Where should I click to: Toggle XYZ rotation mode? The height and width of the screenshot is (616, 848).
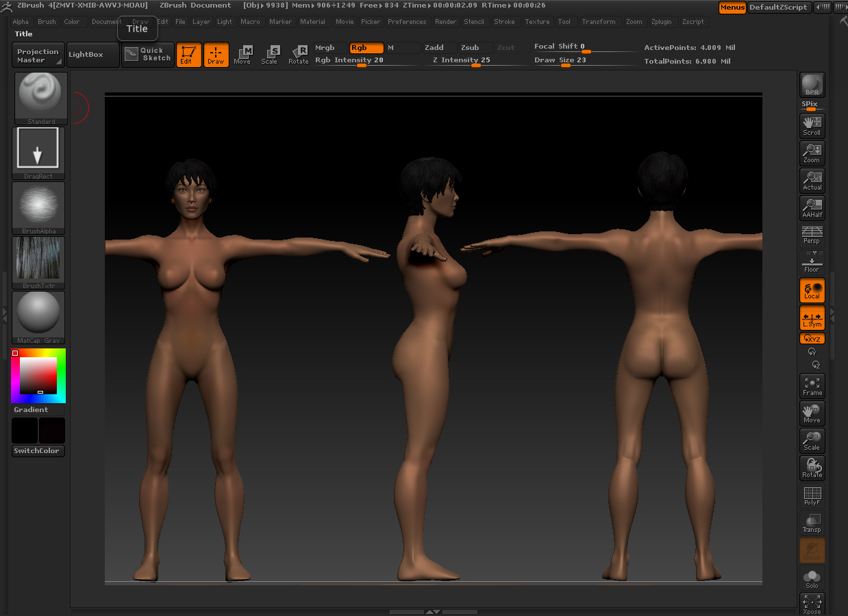point(812,338)
